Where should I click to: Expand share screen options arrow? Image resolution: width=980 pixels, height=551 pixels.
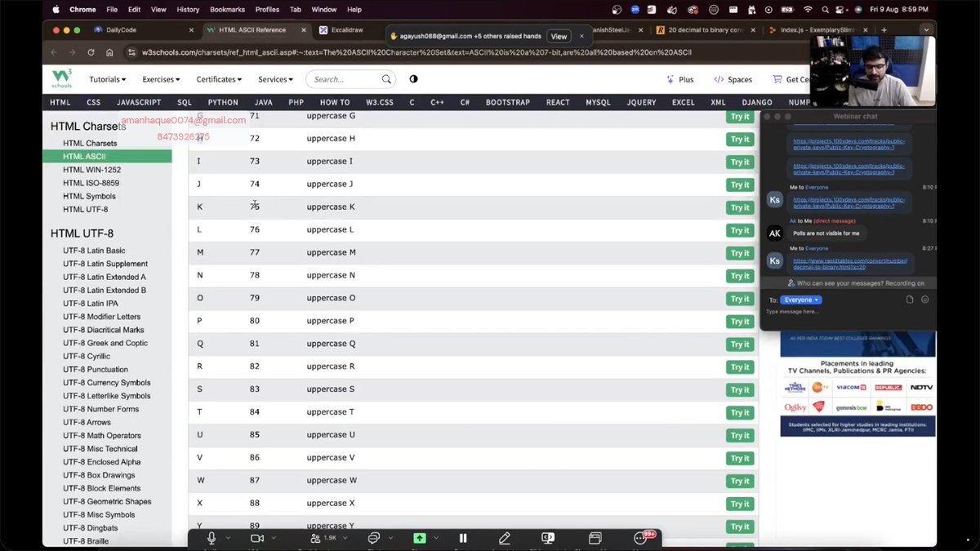(436, 538)
